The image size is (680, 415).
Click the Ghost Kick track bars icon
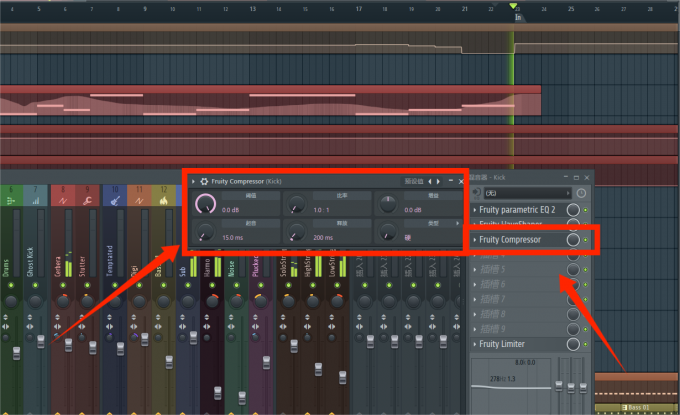pos(35,200)
